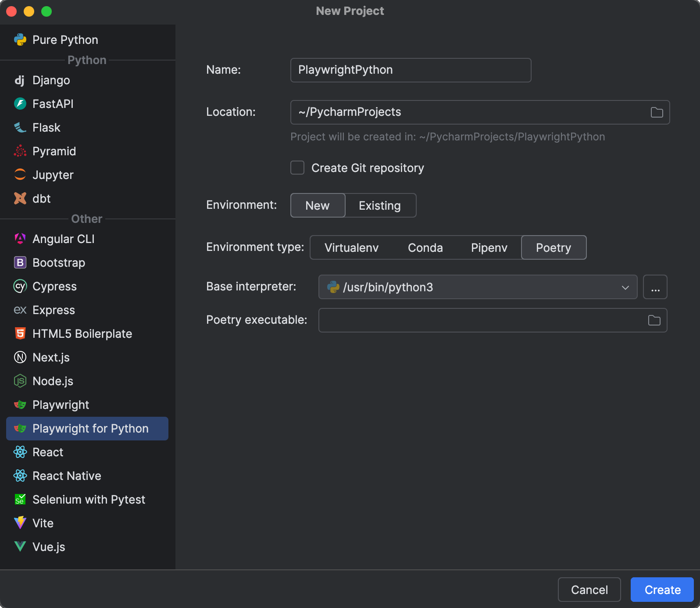Set Environment to New
Viewport: 700px width, 608px height.
point(318,205)
